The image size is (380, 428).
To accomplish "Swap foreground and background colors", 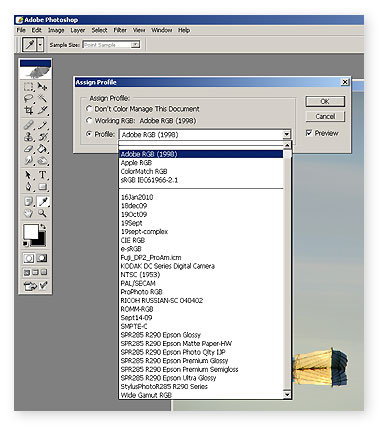I will click(43, 227).
